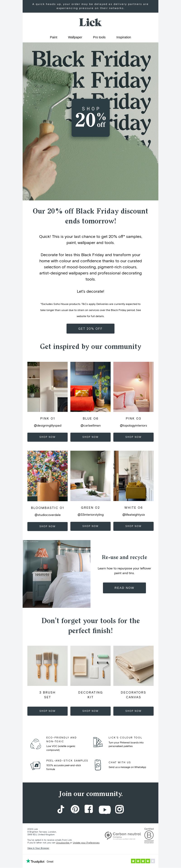This screenshot has width=181, height=868.
Task: Open the TikTok social icon
Action: (61, 809)
